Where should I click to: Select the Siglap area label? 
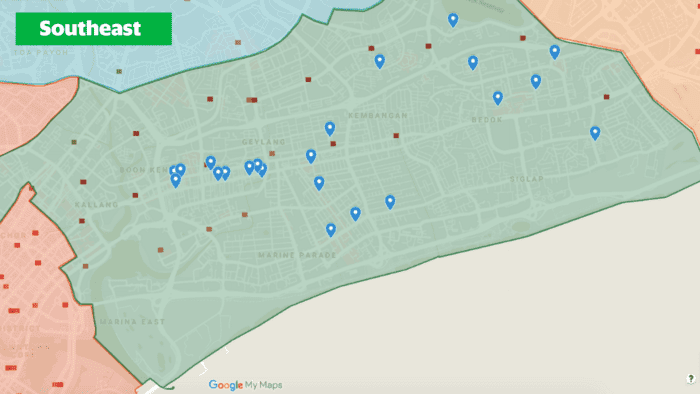(x=527, y=179)
